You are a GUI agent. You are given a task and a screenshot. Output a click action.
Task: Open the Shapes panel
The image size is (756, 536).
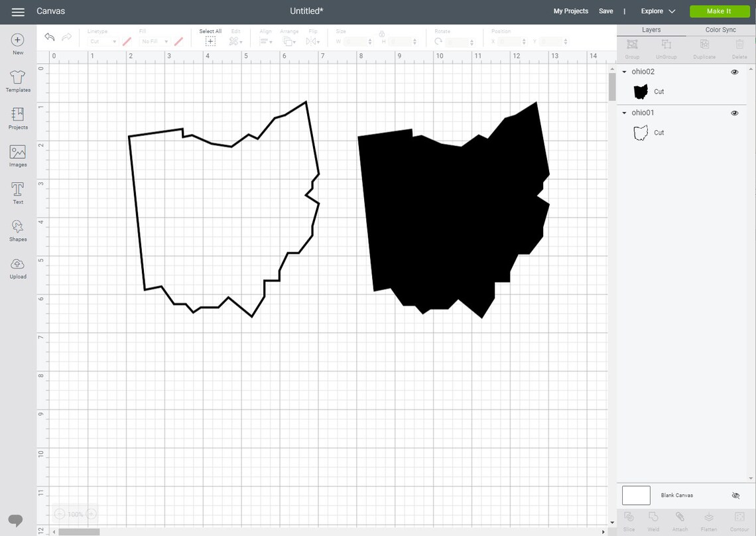[x=17, y=230]
